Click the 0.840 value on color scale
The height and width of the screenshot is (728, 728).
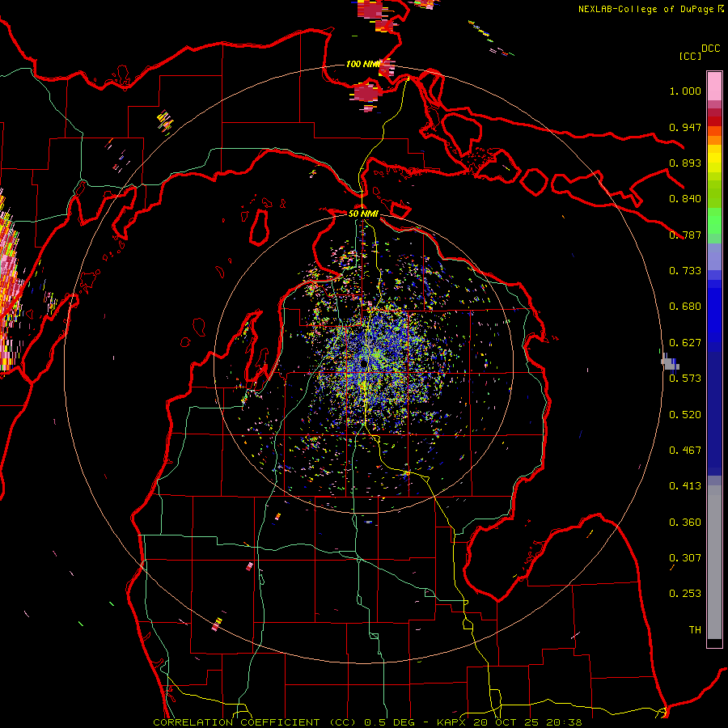coord(685,199)
